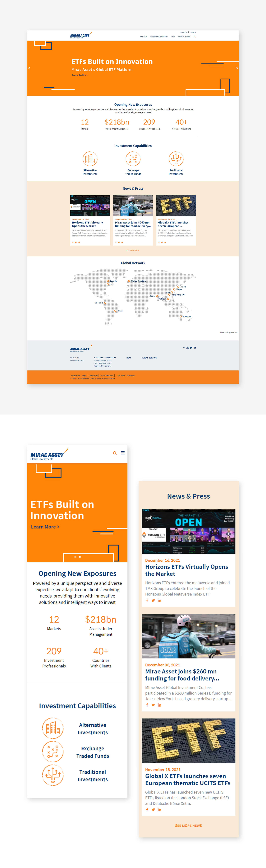
Task: Share desktop Horizons ETFs article on Facebook
Action: pyautogui.click(x=73, y=243)
